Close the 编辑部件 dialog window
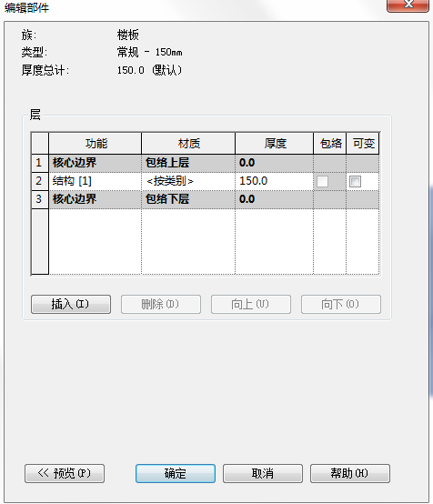 pyautogui.click(x=408, y=5)
